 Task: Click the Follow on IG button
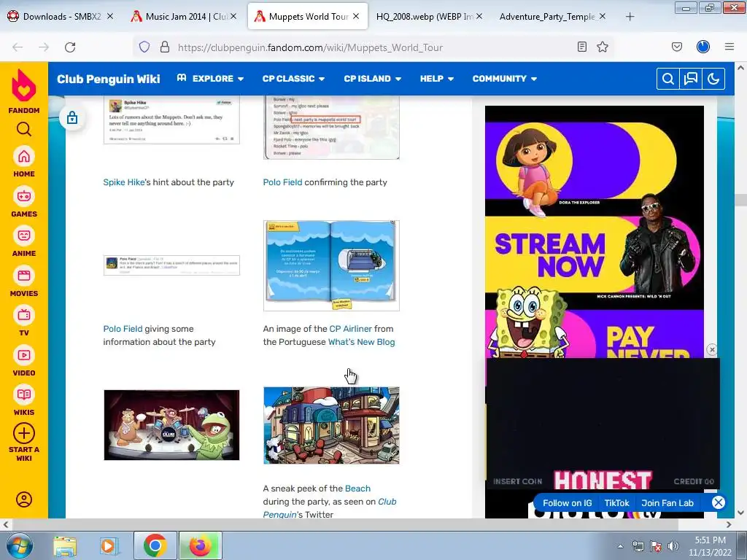[x=568, y=503]
